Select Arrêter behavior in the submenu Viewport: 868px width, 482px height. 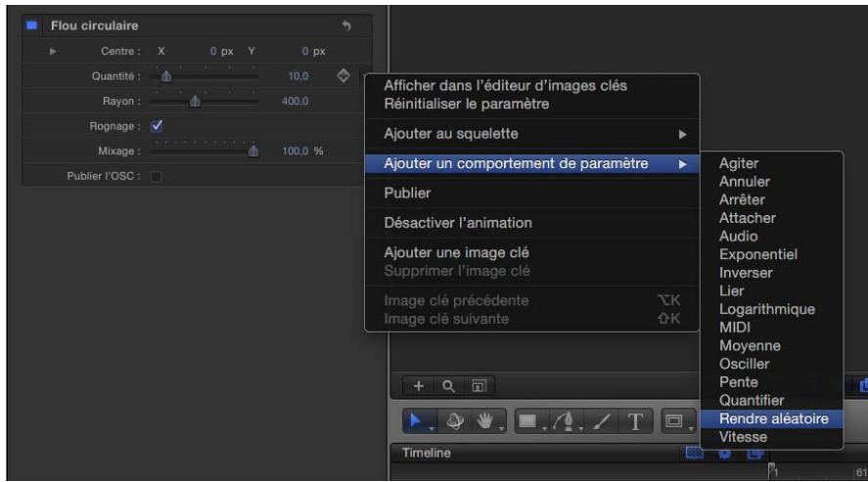(x=772, y=200)
